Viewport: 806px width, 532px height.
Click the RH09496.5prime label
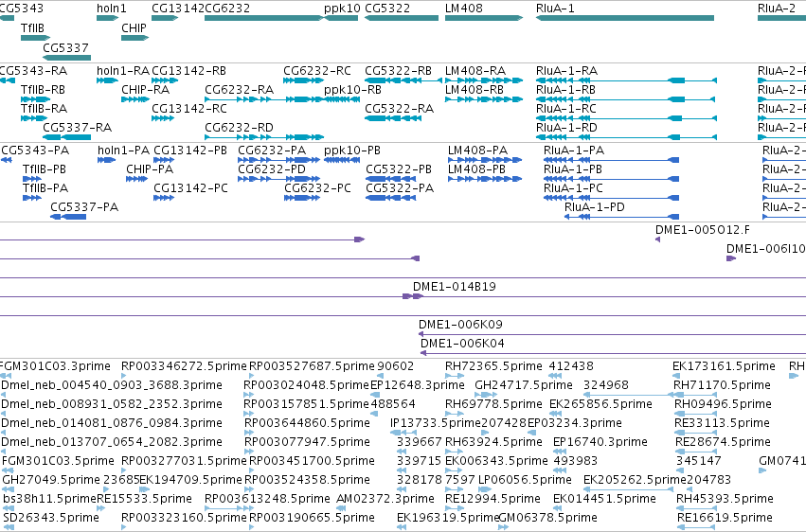tap(723, 404)
